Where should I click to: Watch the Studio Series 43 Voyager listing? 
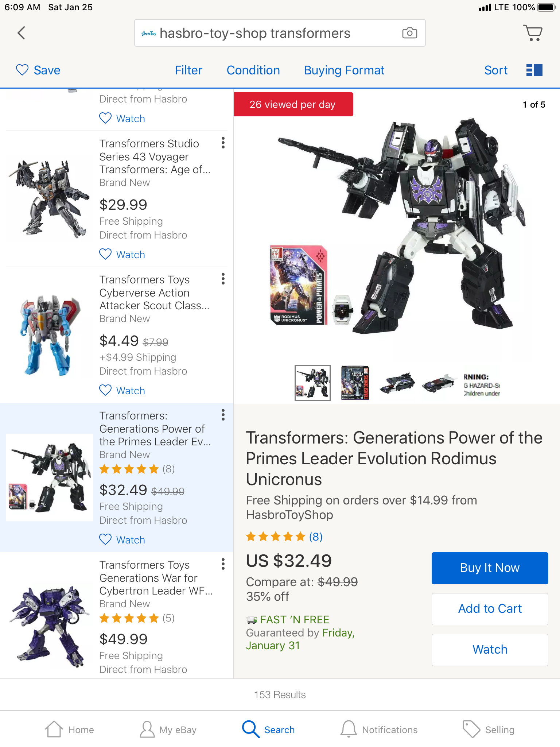(122, 255)
